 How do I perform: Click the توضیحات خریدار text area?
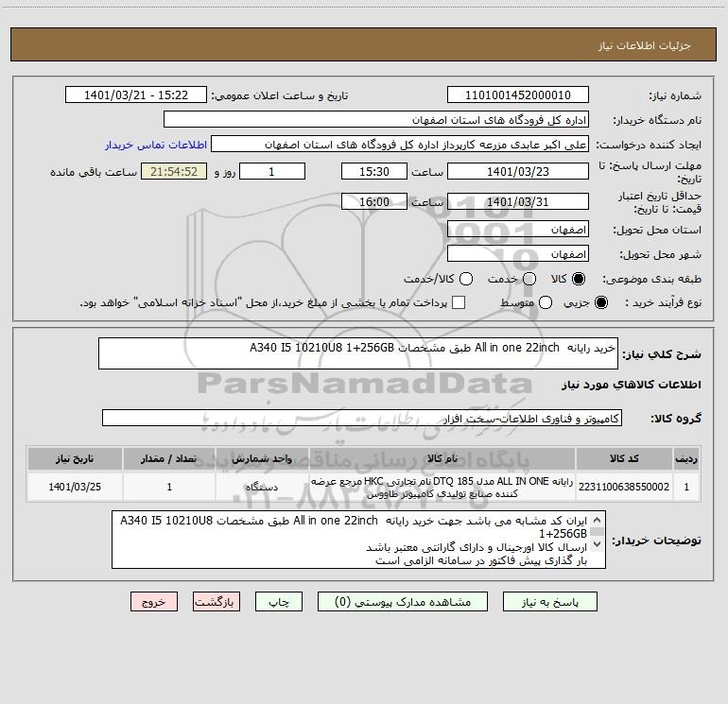click(x=358, y=540)
